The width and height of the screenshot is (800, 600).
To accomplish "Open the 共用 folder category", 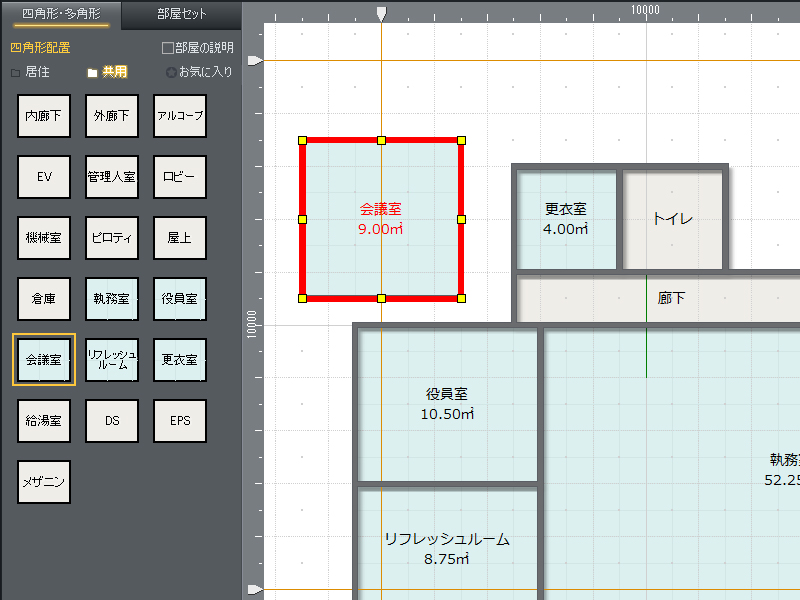I will [107, 72].
